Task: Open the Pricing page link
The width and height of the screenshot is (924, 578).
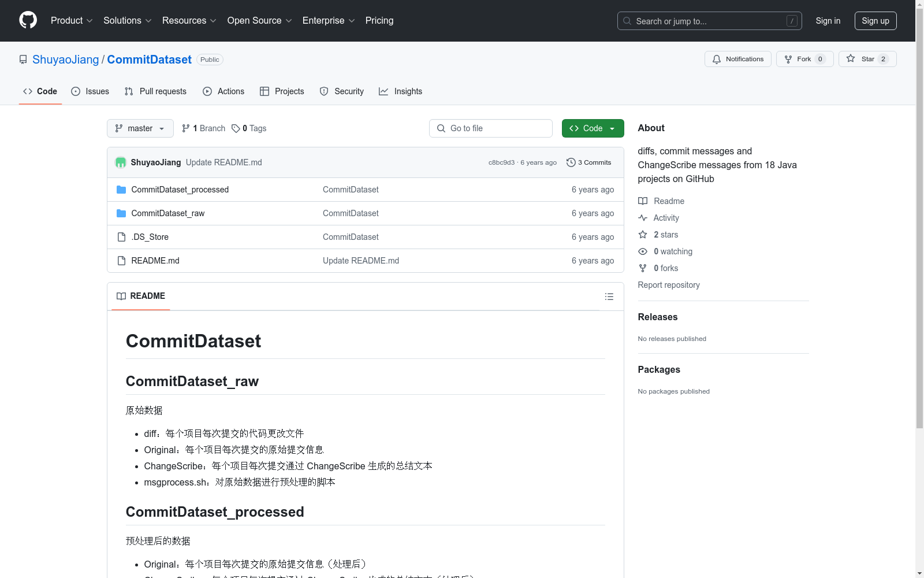Action: 379,21
